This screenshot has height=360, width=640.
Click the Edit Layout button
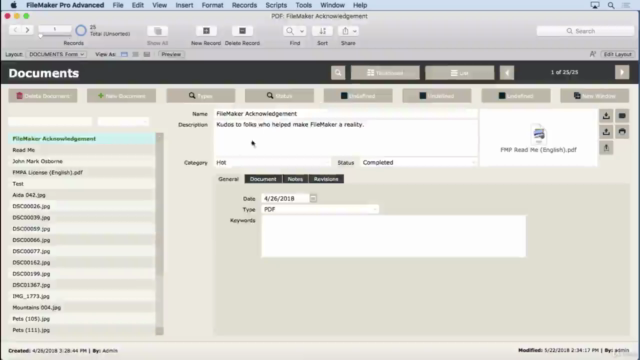point(618,54)
